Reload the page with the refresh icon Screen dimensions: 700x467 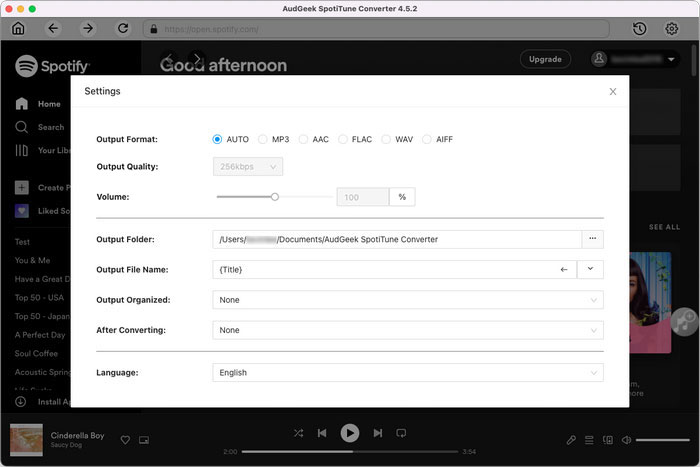click(123, 29)
